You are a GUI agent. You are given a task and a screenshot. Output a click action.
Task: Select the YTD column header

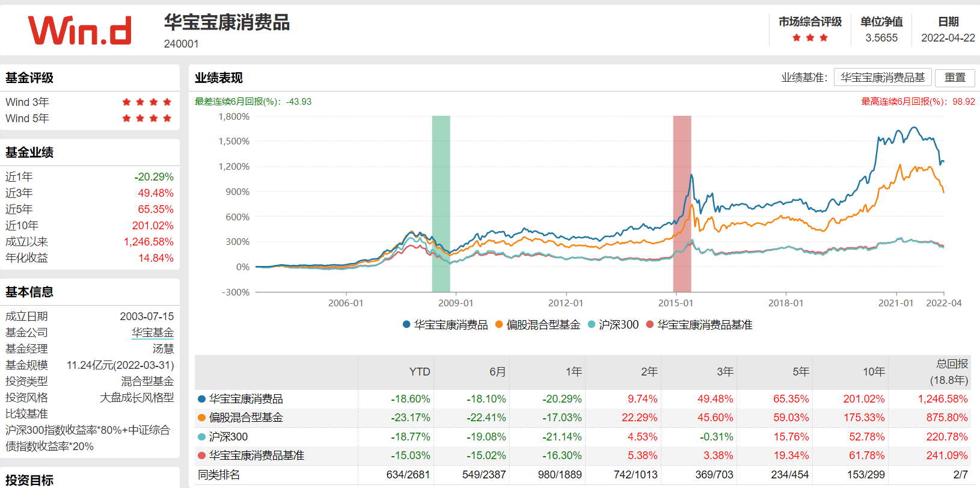[x=419, y=372]
